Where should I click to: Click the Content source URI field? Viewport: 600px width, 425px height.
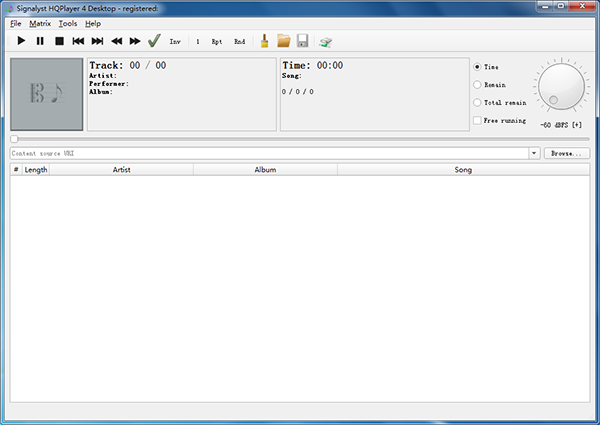268,154
